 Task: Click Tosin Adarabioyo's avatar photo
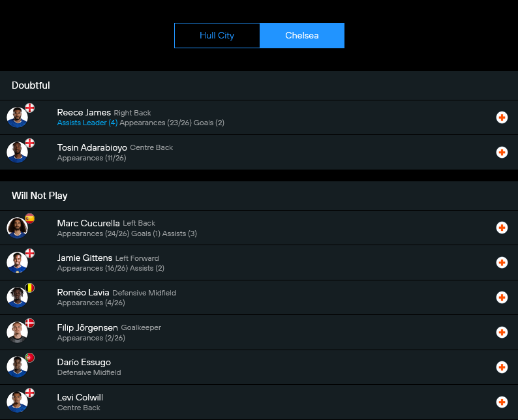17,153
